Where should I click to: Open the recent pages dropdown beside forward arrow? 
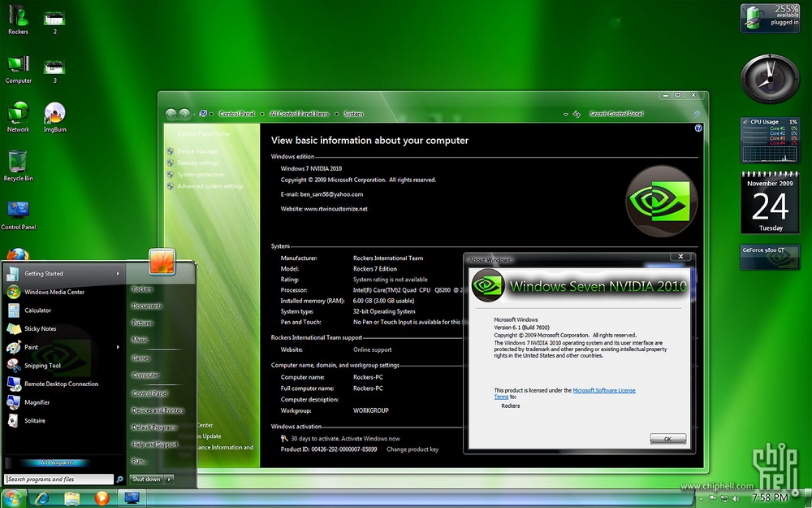coord(194,114)
